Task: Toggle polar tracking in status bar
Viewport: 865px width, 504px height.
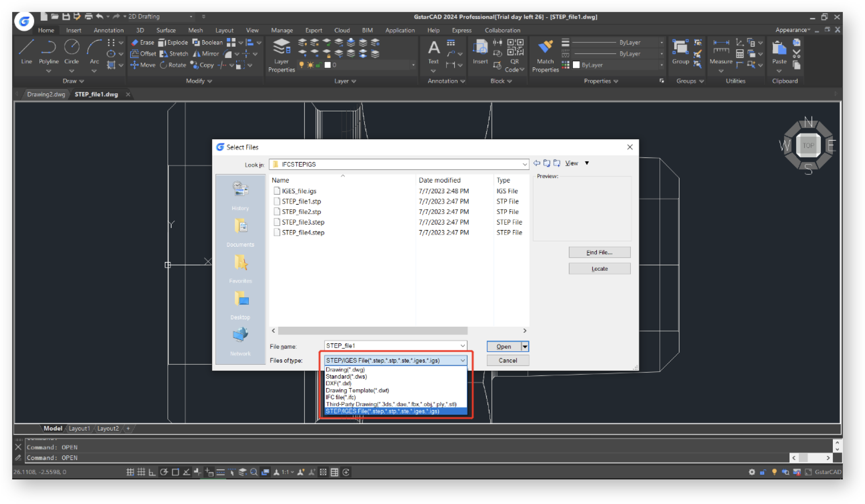Action: [164, 472]
